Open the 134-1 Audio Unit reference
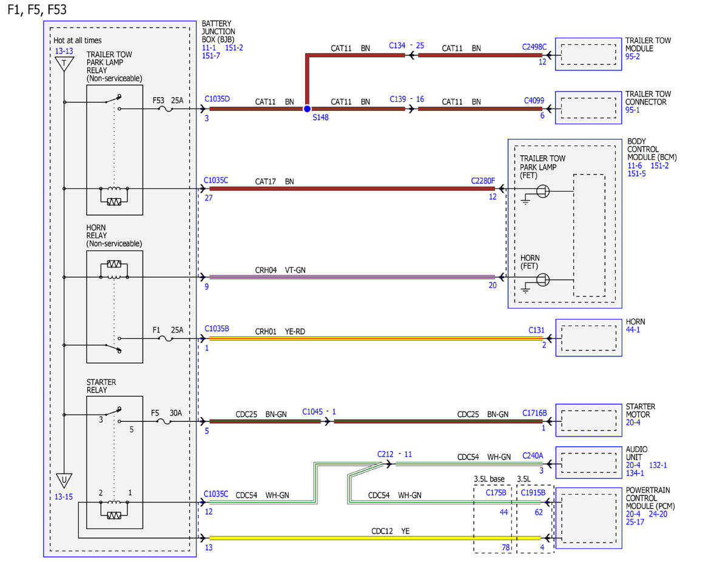This screenshot has height=562, width=728. 635,473
